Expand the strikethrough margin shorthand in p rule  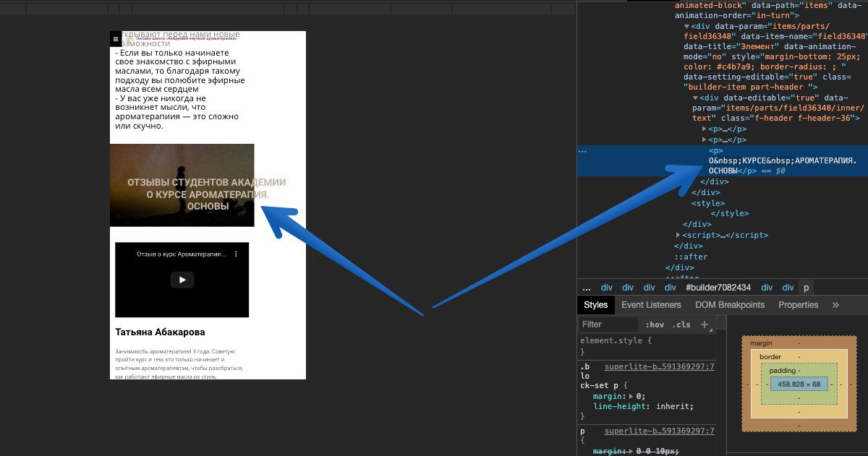pos(631,451)
